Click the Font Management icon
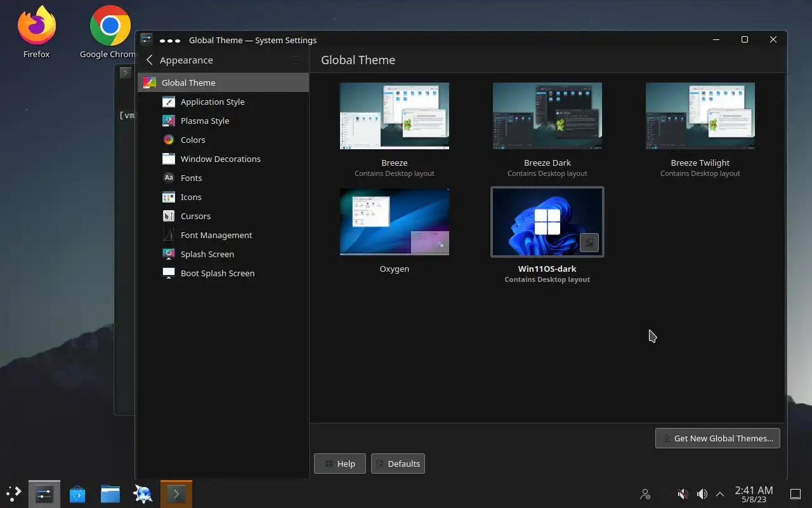Viewport: 812px width, 508px height. pyautogui.click(x=169, y=235)
